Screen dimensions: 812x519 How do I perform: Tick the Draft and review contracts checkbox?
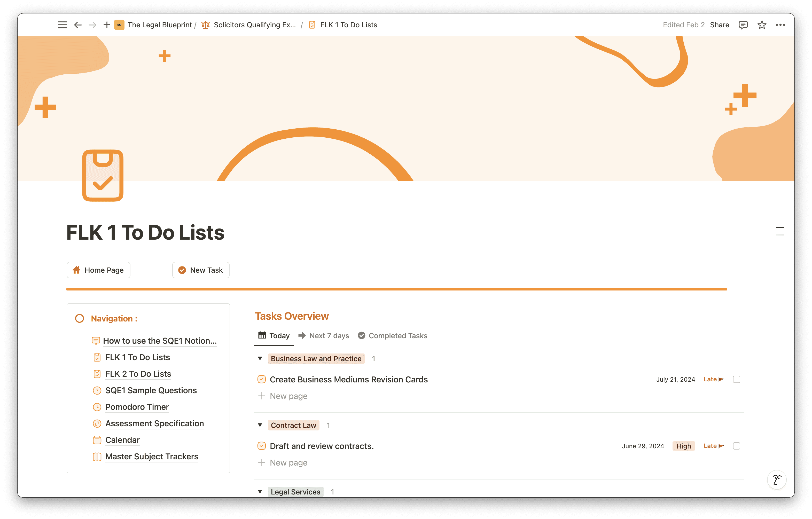pyautogui.click(x=737, y=446)
